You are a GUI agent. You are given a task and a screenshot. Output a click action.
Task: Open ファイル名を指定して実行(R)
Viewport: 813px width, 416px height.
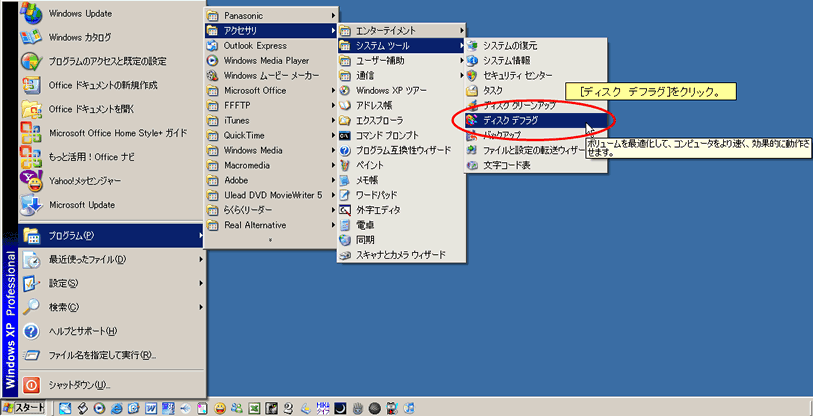[x=111, y=355]
